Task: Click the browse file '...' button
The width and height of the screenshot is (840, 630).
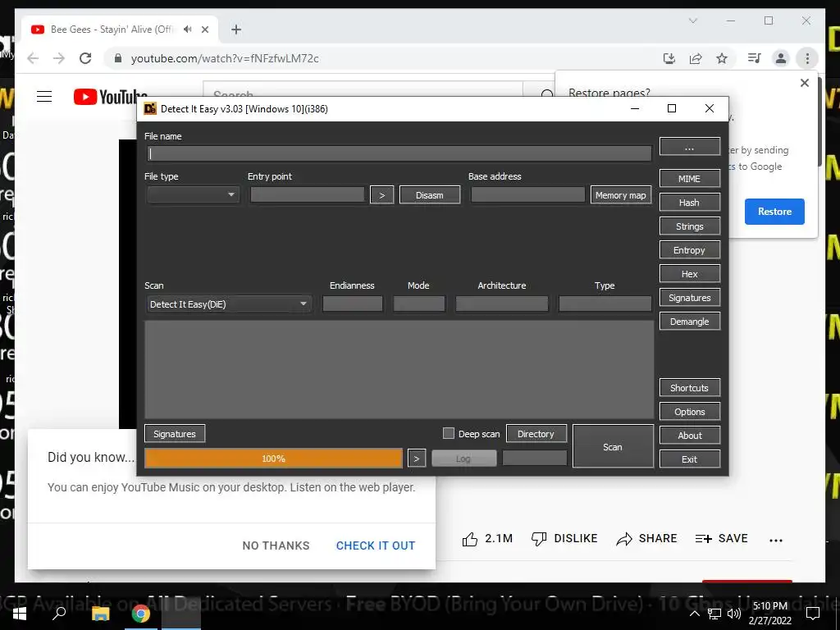Action: click(x=689, y=147)
